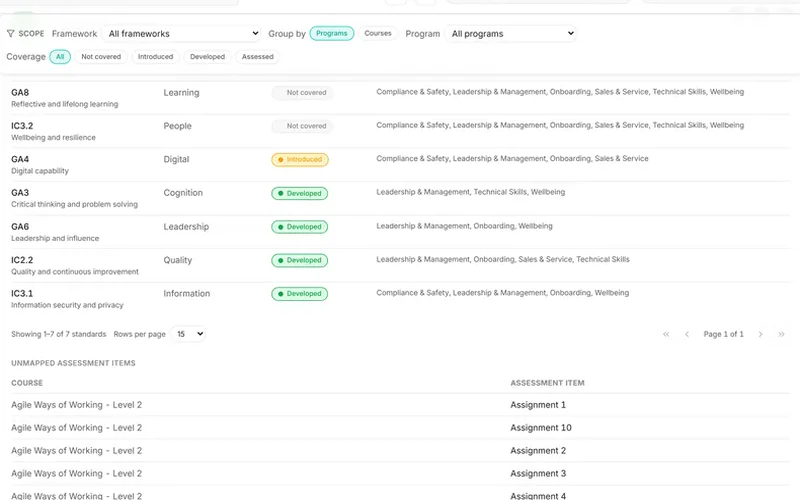
Task: Open the Program dropdown
Action: pos(511,34)
